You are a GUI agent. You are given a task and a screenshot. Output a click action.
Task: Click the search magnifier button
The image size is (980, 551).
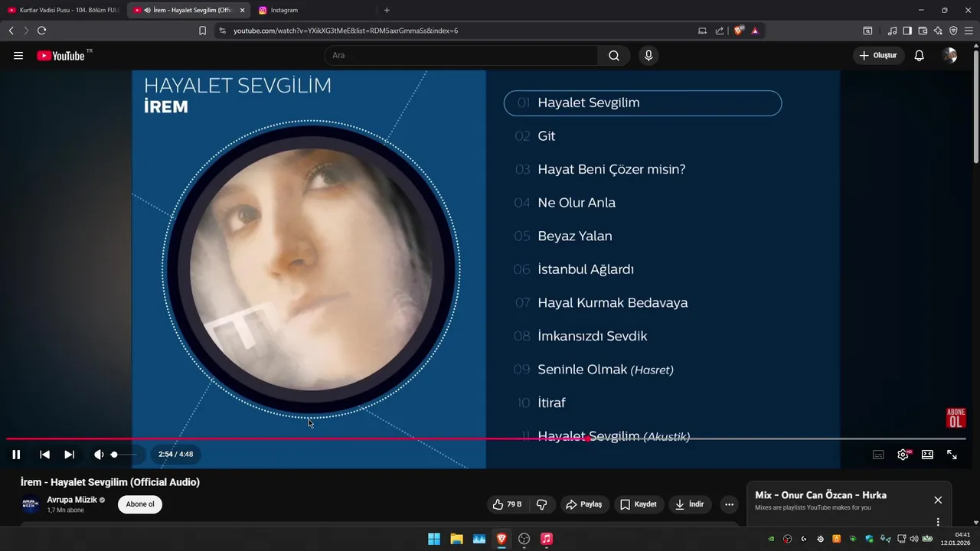pyautogui.click(x=614, y=56)
